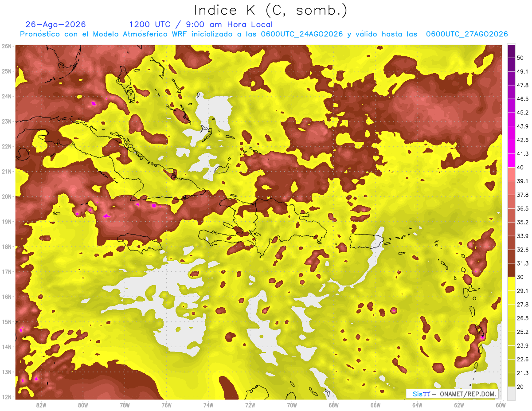Click the '12N' latitude label
The width and height of the screenshot is (532, 411).
pyautogui.click(x=7, y=397)
